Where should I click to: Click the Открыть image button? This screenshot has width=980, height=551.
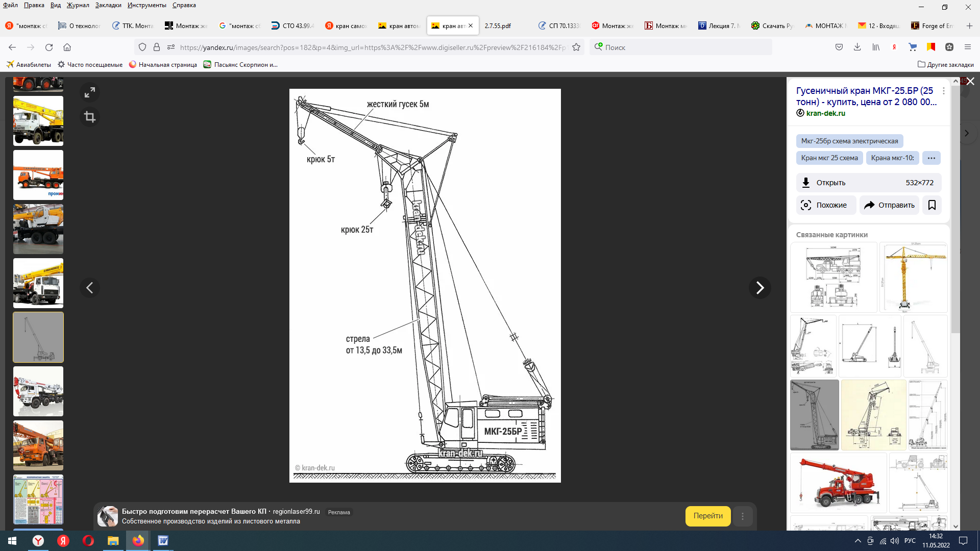(x=869, y=183)
